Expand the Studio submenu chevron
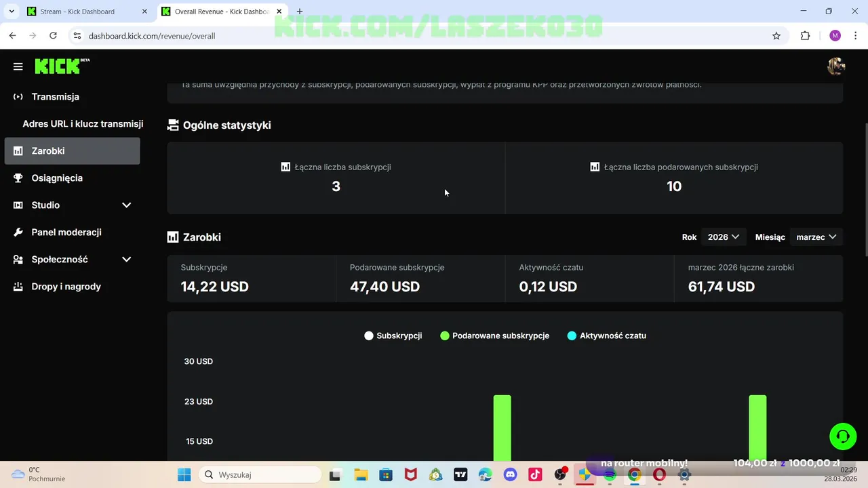 click(x=126, y=205)
